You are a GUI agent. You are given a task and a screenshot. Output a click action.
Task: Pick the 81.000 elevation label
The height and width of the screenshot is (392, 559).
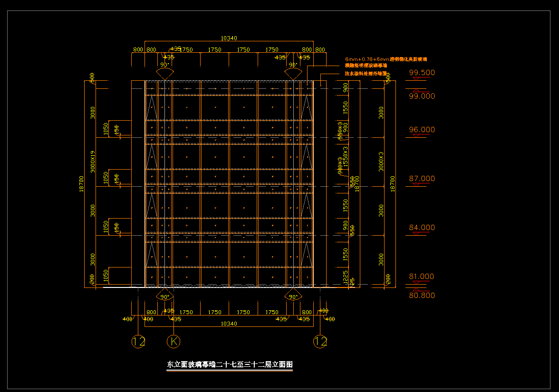(x=422, y=277)
